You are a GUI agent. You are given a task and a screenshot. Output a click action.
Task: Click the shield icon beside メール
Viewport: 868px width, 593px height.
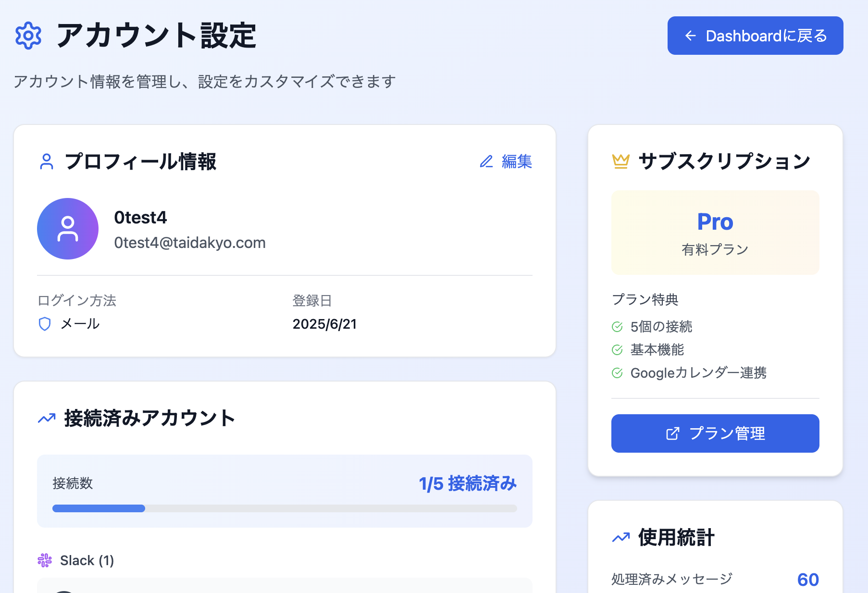click(45, 324)
